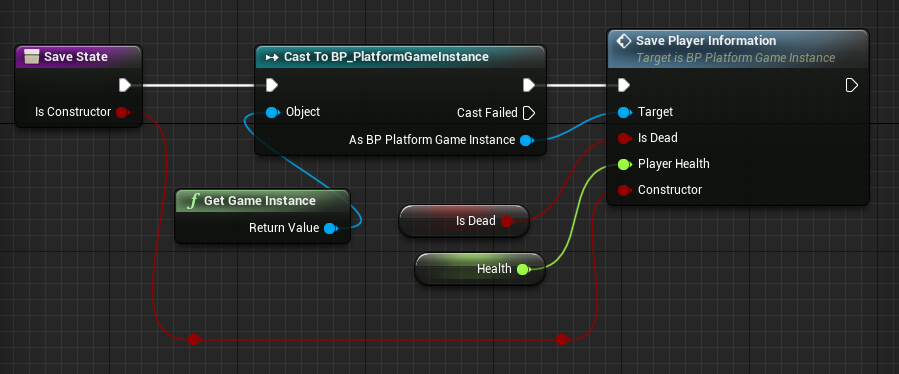Select the Is Dead variable getter node
The image size is (899, 374).
(463, 221)
